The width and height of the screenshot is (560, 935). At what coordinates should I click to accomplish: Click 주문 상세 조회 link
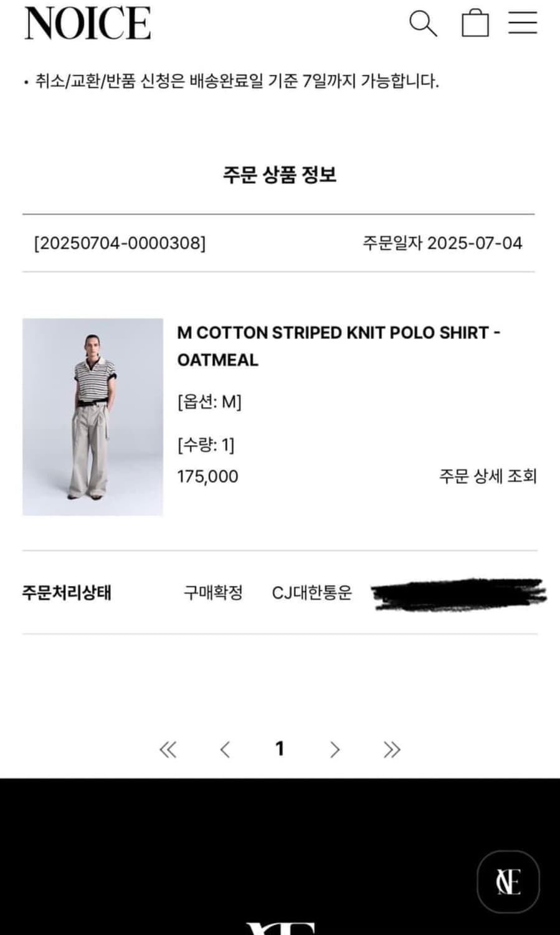point(488,476)
